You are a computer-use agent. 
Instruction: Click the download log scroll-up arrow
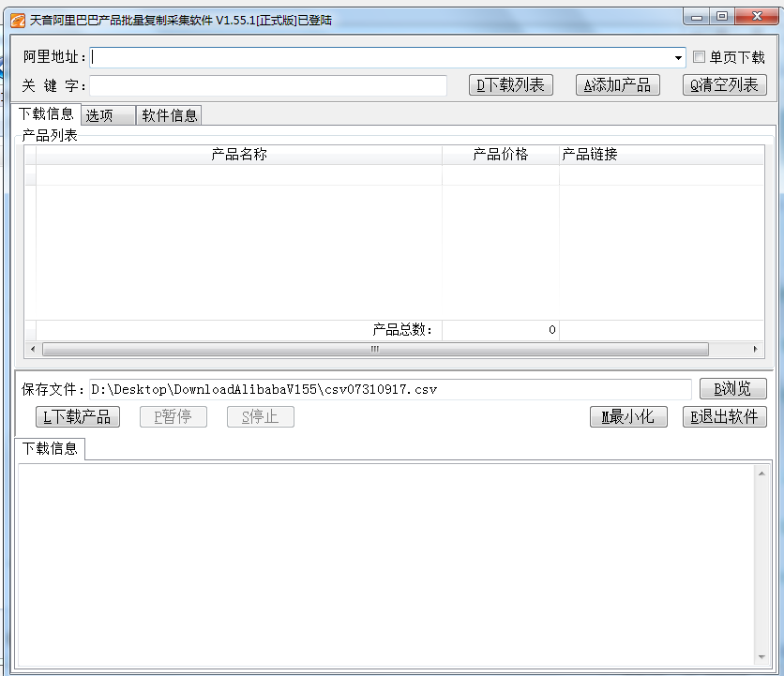pos(761,473)
